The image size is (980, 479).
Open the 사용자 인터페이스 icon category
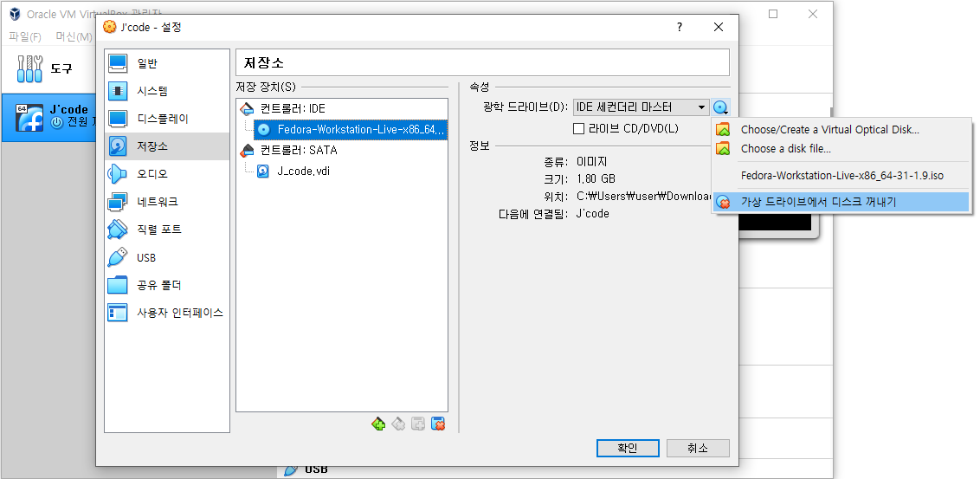118,313
